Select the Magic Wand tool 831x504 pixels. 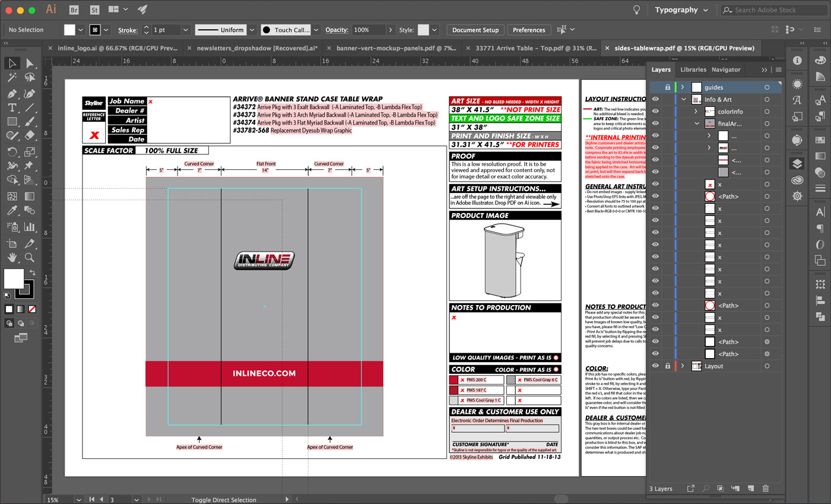[12, 78]
